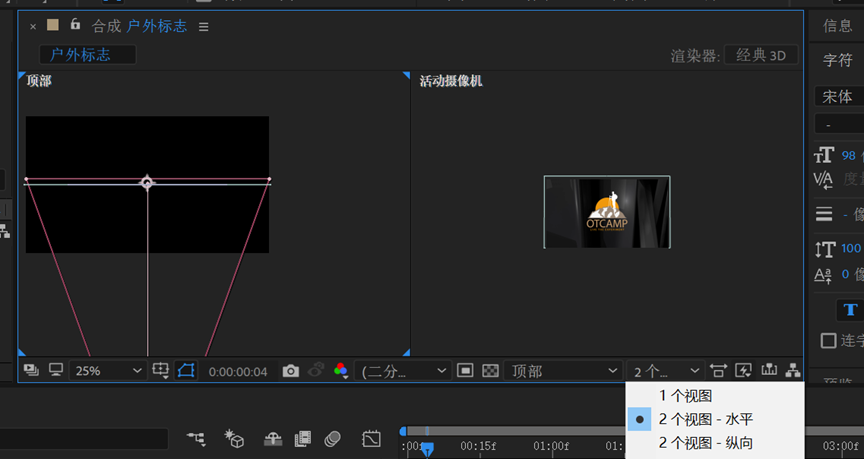Toggle faux bold T button
Image resolution: width=864 pixels, height=459 pixels.
pos(850,310)
